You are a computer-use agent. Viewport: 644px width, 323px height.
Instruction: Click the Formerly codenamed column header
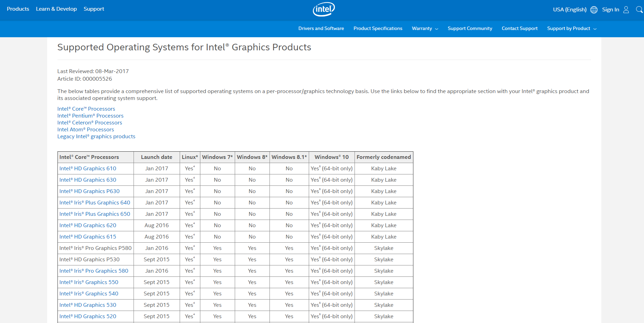(x=384, y=157)
